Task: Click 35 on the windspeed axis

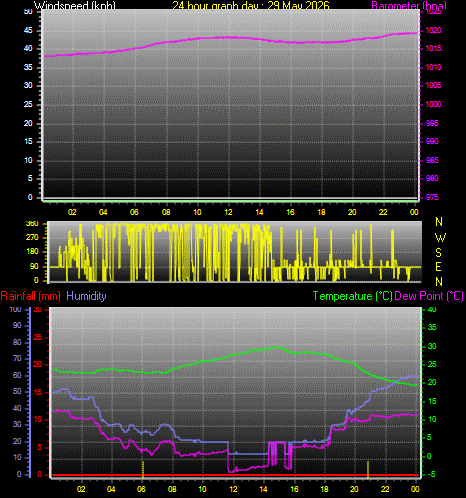Action: [x=28, y=67]
